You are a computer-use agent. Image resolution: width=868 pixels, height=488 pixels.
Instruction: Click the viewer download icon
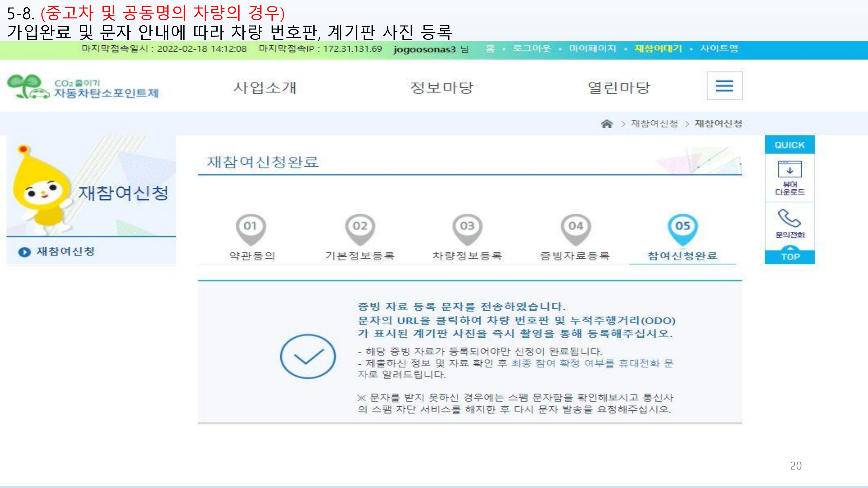(x=789, y=169)
